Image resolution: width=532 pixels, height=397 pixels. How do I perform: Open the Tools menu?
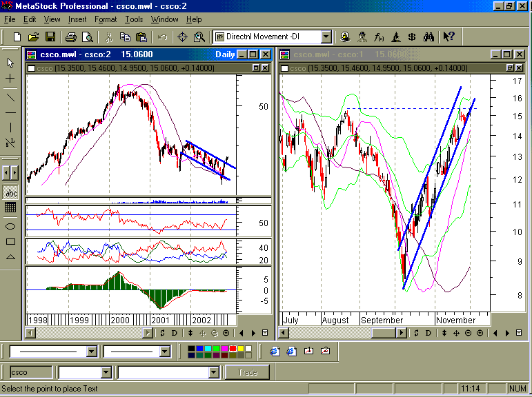(x=134, y=19)
